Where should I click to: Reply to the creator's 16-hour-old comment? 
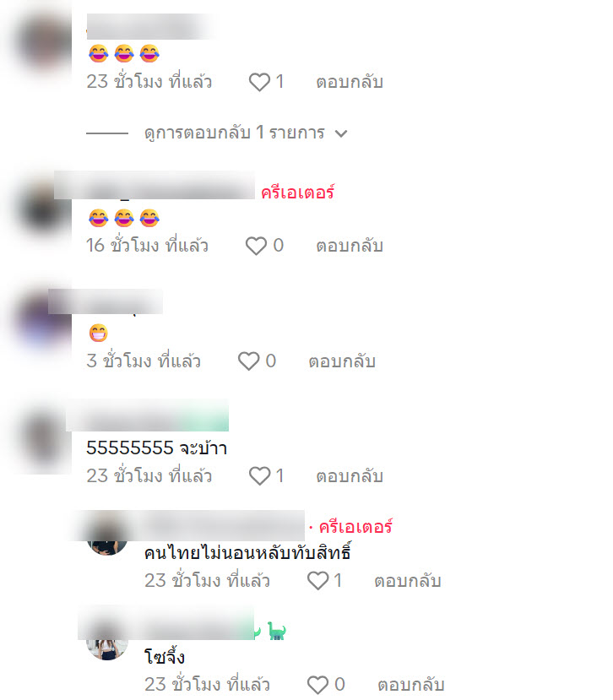pyautogui.click(x=350, y=246)
